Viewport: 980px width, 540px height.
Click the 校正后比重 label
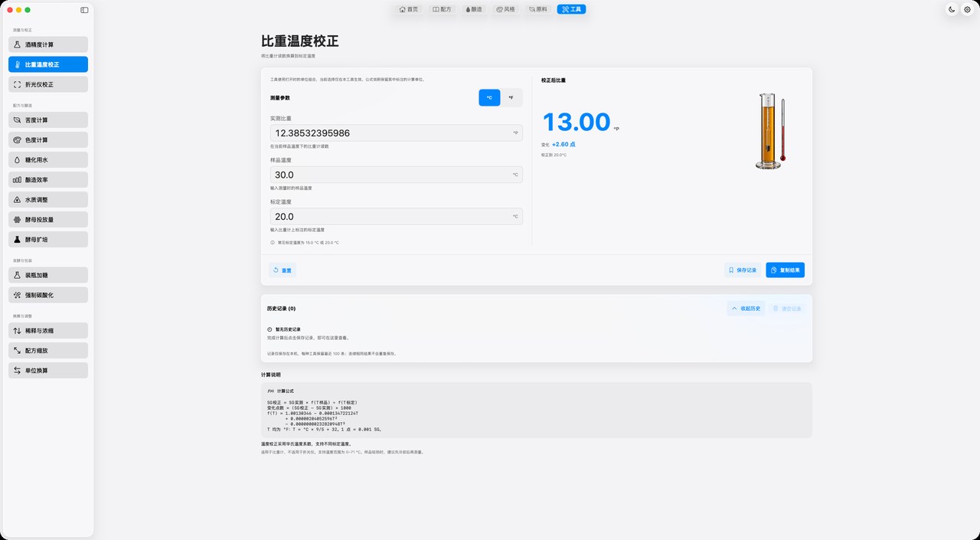(x=554, y=80)
